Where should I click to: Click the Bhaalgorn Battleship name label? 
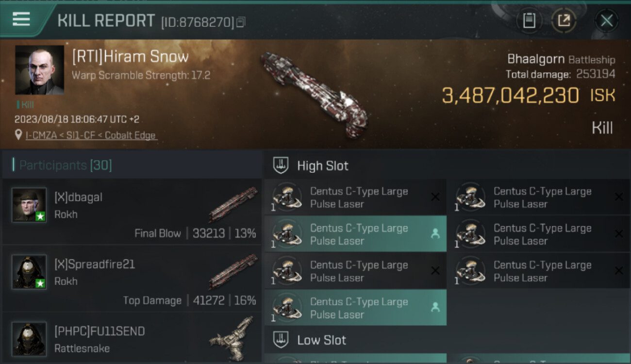pos(561,59)
